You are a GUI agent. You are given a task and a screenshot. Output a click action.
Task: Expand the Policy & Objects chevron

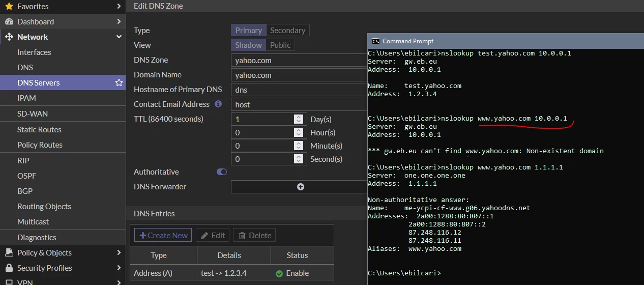(x=119, y=253)
